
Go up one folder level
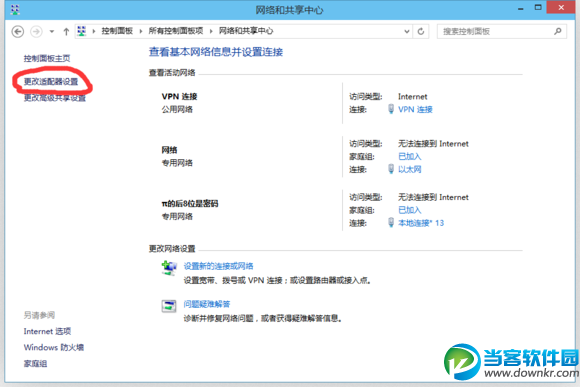pos(66,31)
